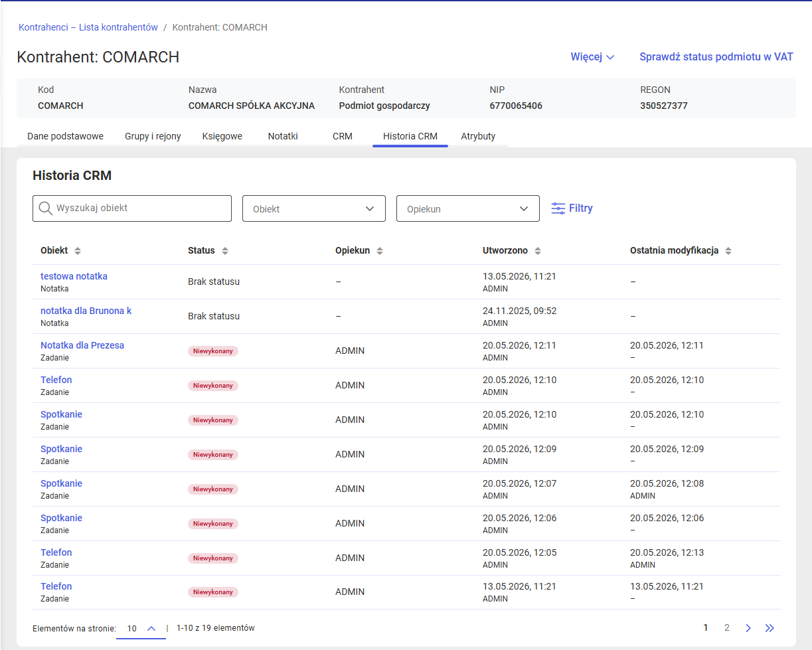Sort by Obiekt column arrows

pyautogui.click(x=78, y=251)
